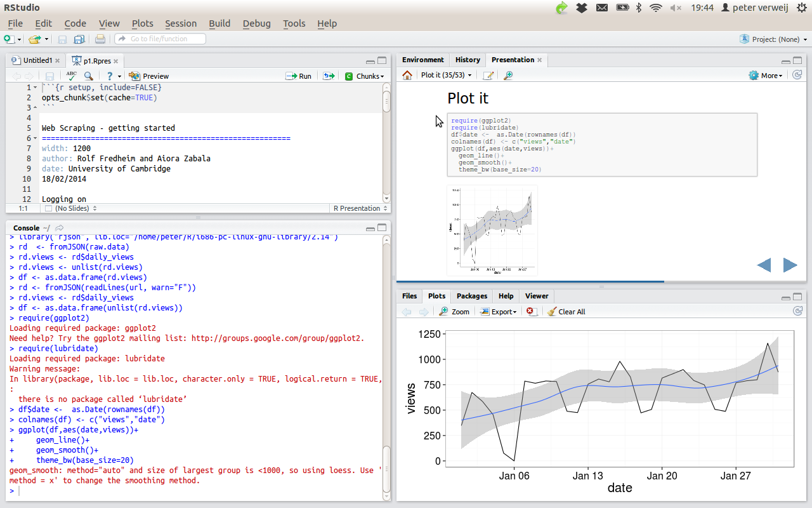Click the help question mark icon

point(110,76)
